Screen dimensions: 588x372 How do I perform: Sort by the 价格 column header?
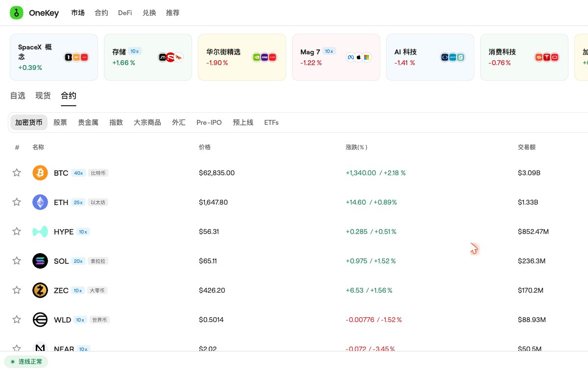pyautogui.click(x=205, y=147)
